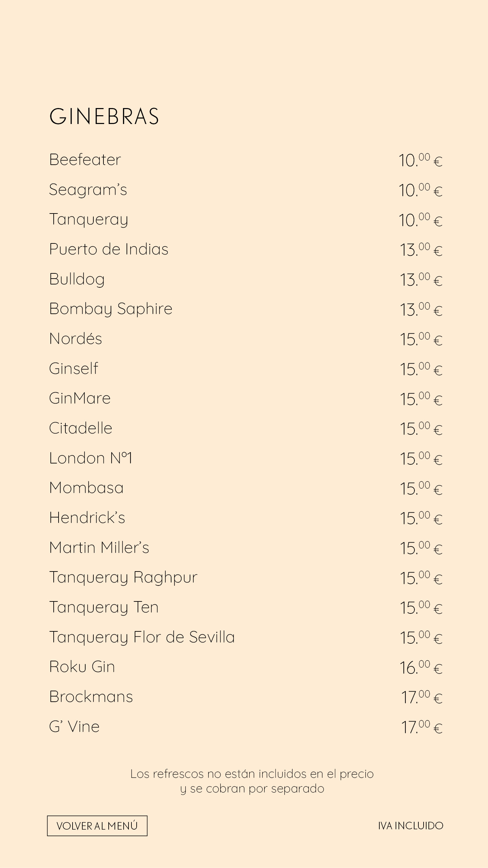Select the Ginself entry
488x868 pixels.
click(74, 368)
